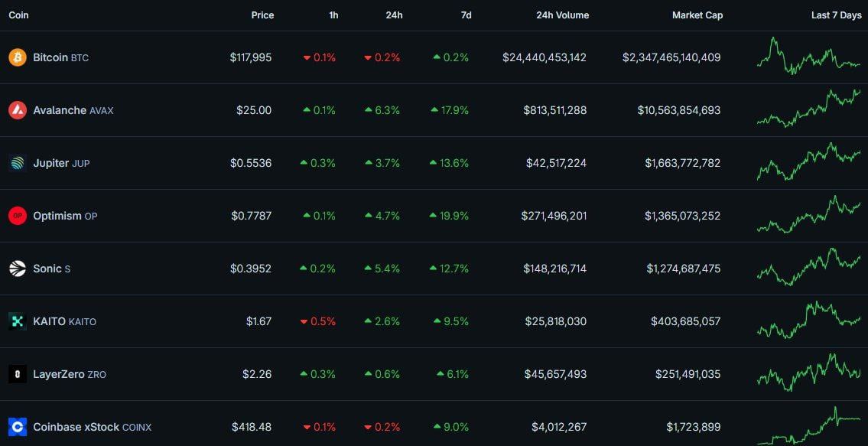Click LayerZero price $2.26
Image resolution: width=868 pixels, height=446 pixels.
tap(257, 375)
